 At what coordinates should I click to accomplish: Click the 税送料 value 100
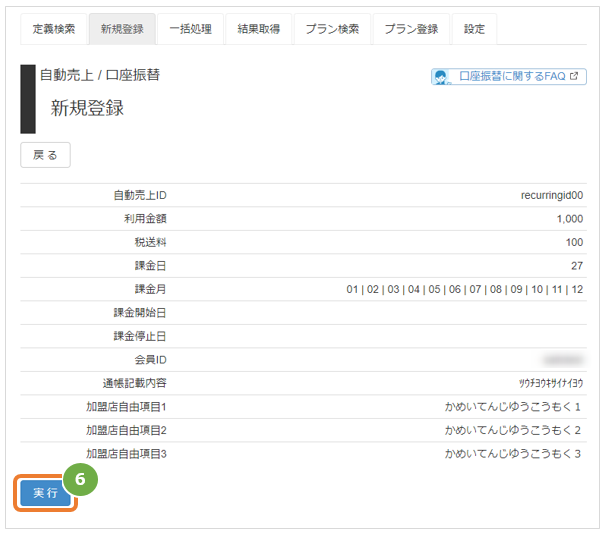(x=574, y=242)
